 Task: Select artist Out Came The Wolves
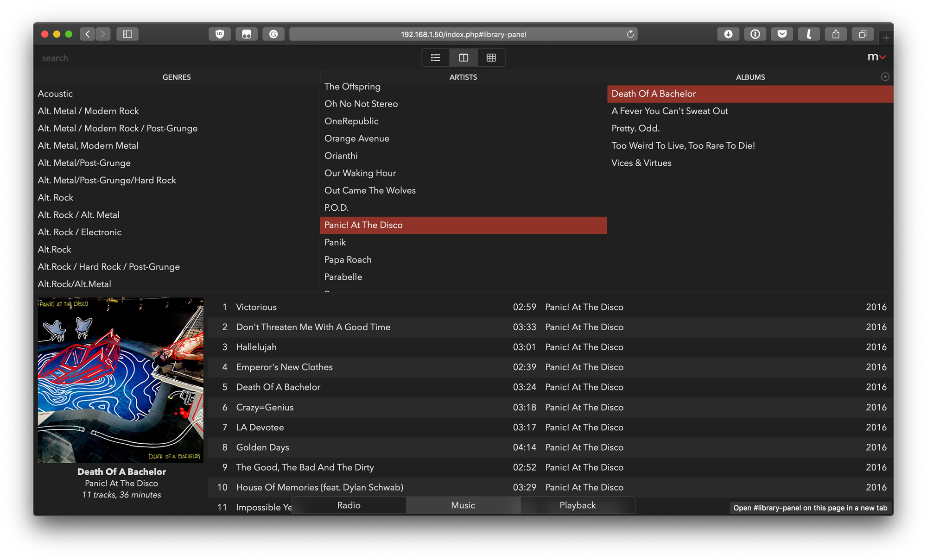[x=463, y=190]
